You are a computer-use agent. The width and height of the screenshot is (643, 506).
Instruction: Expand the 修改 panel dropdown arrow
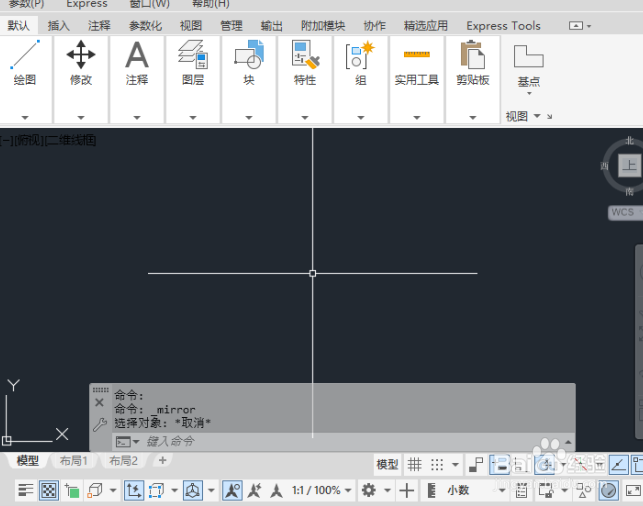[x=81, y=118]
